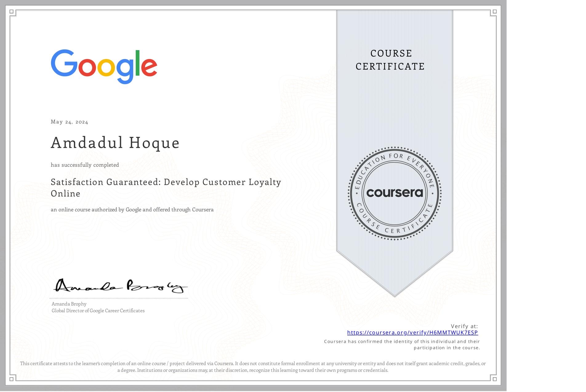Screen dimensions: 586x392
Task: Click the Amanda Brophy signature image
Action: (120, 286)
